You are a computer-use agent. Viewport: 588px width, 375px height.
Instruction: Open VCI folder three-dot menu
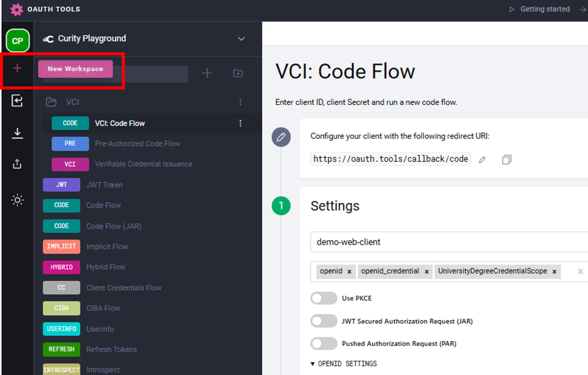240,102
